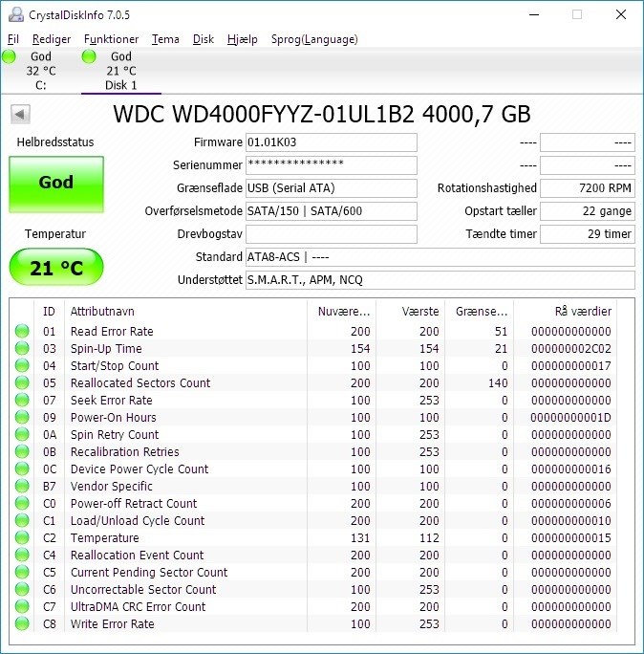This screenshot has width=644, height=654.
Task: Click status icon for Write Error Rate
Action: click(x=21, y=624)
